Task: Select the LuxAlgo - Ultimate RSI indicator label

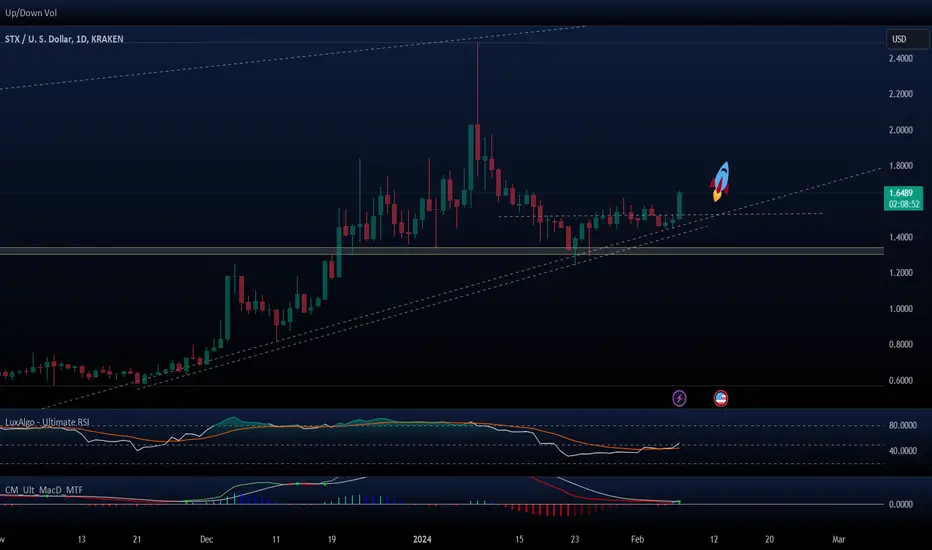Action: click(48, 422)
